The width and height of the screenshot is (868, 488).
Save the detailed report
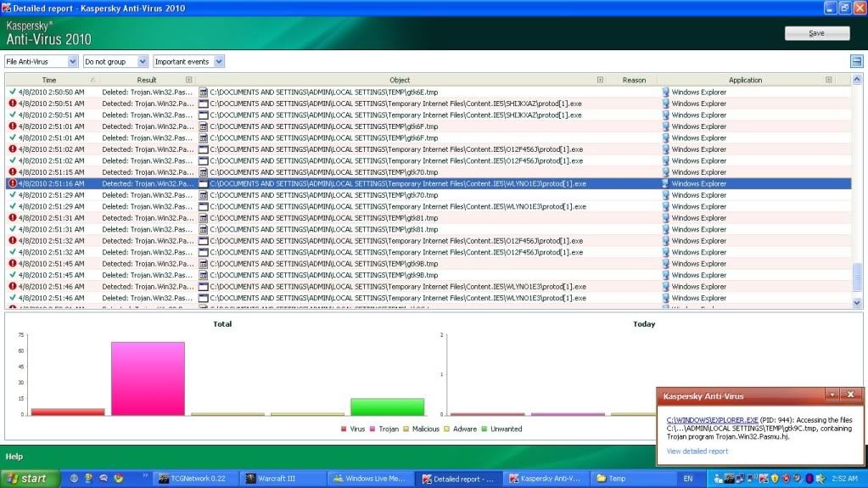coord(816,33)
